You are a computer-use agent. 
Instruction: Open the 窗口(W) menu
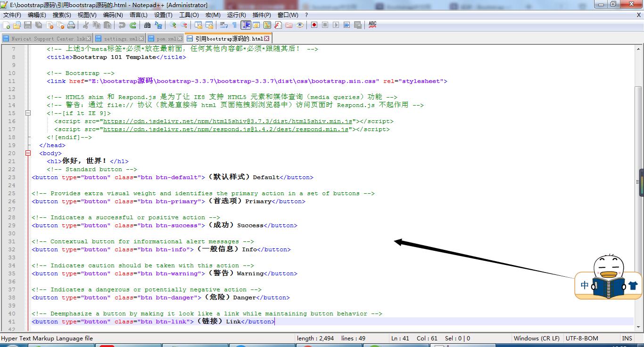point(288,15)
